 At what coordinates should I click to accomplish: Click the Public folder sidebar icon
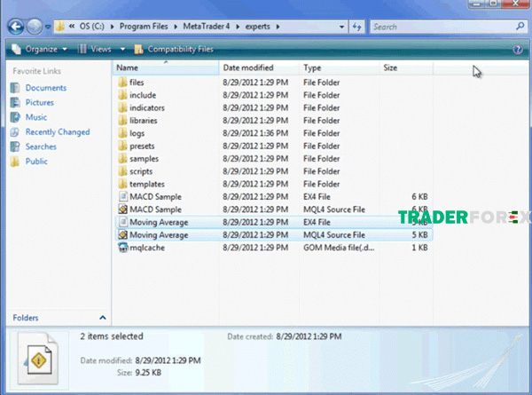(x=15, y=162)
